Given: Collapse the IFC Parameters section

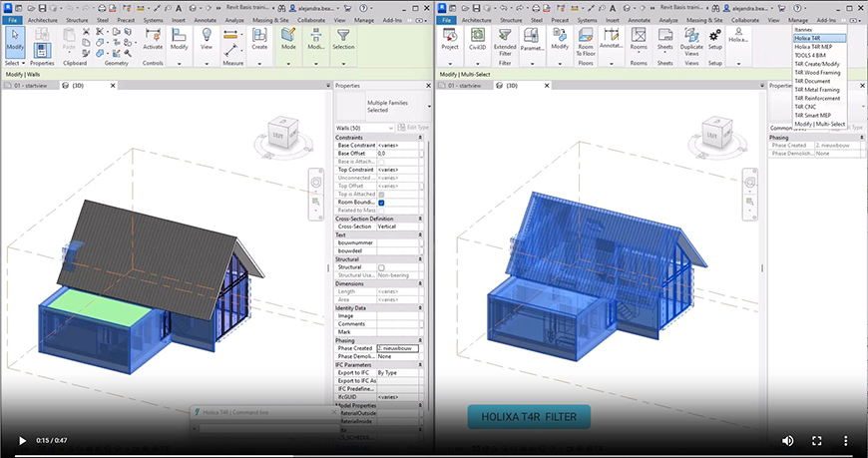Looking at the screenshot, I should point(420,365).
